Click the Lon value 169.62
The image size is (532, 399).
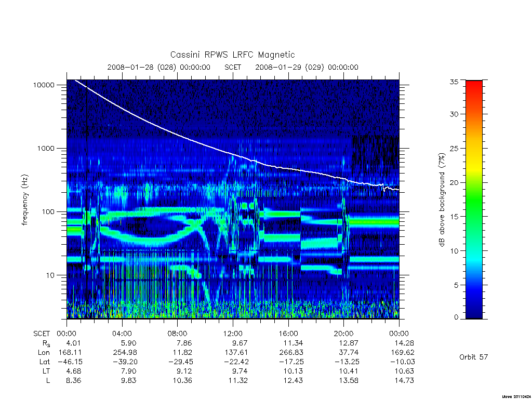point(403,353)
